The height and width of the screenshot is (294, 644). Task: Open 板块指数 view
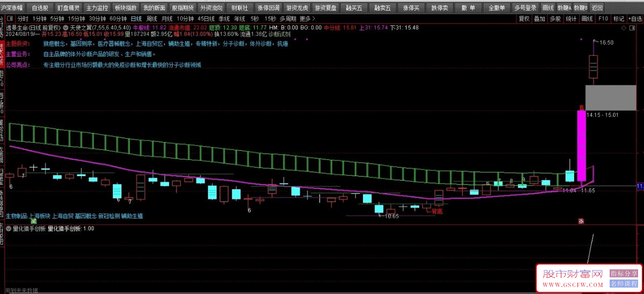[x=126, y=8]
